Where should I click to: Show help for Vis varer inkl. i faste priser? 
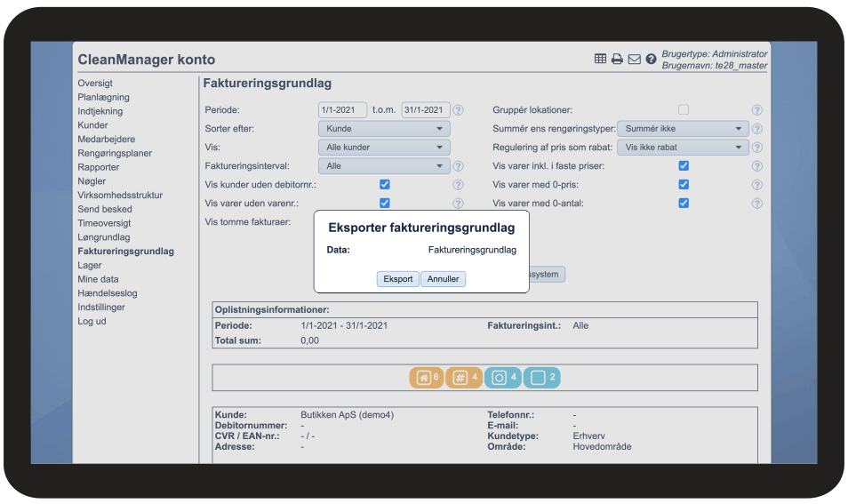757,166
